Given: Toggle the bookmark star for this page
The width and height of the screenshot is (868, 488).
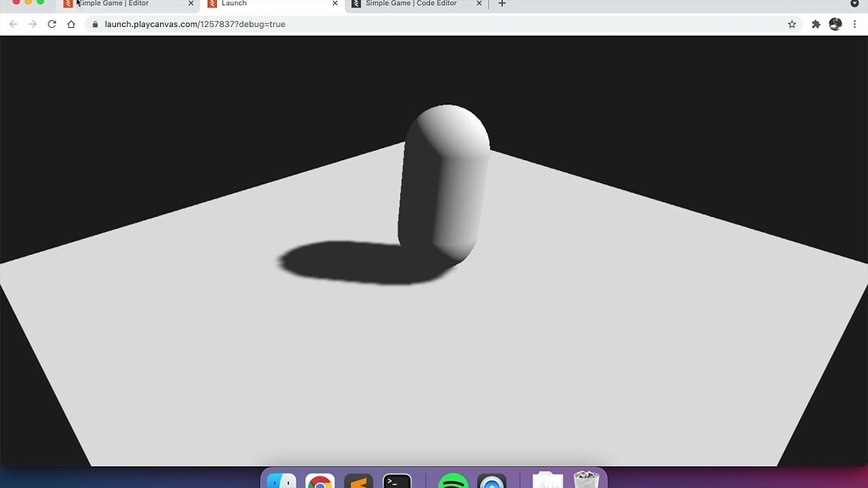Looking at the screenshot, I should click(792, 25).
